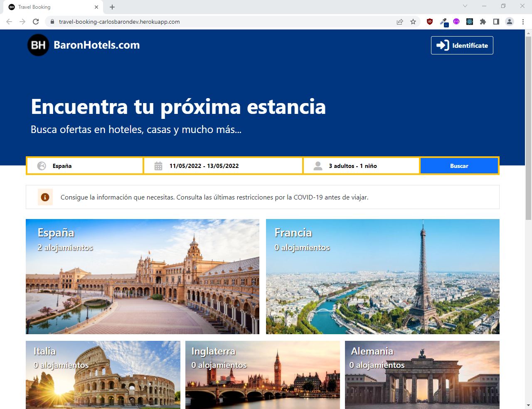The image size is (532, 409).
Task: Click the COVID-19 info icon
Action: point(45,197)
